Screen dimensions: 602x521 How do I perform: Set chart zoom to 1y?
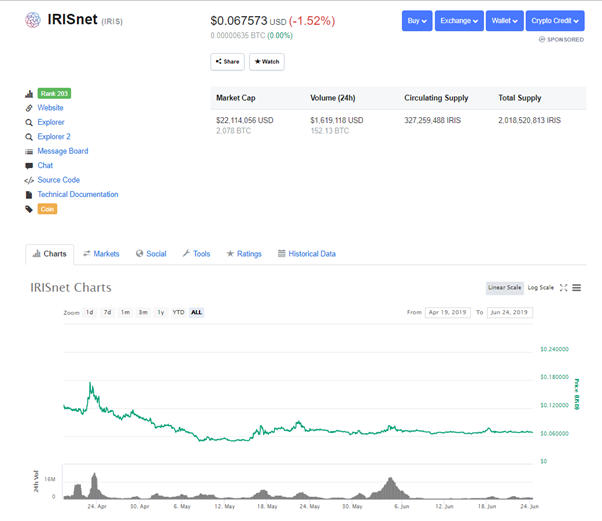coord(160,313)
